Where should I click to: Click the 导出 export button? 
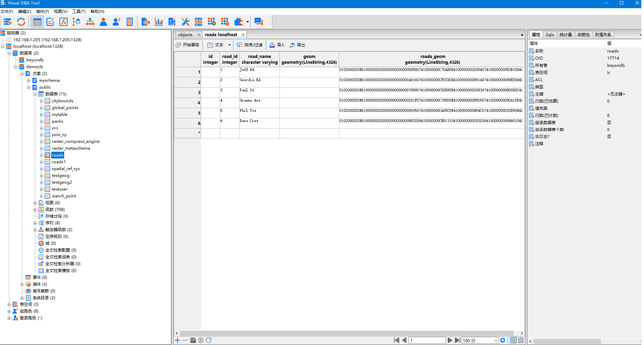297,45
